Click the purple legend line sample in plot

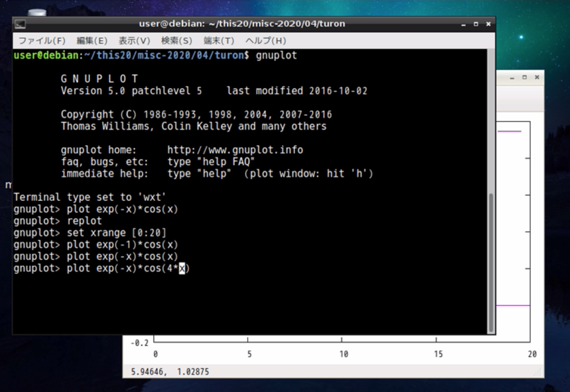(x=509, y=131)
